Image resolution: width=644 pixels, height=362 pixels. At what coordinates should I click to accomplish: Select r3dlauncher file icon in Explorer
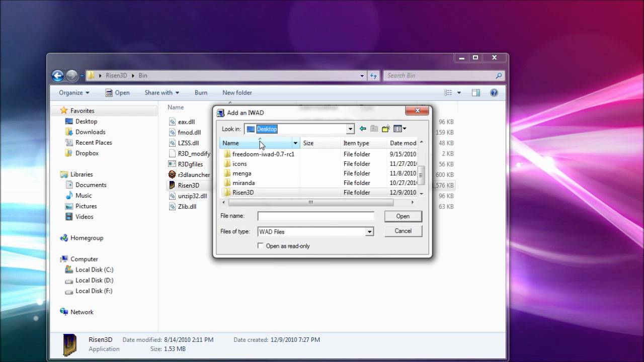(173, 174)
